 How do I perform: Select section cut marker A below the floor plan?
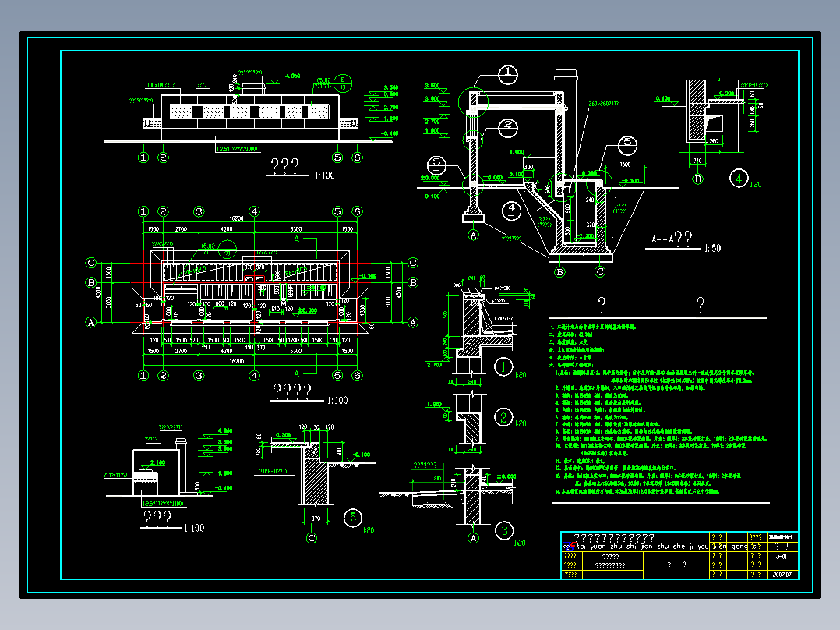pyautogui.click(x=296, y=374)
